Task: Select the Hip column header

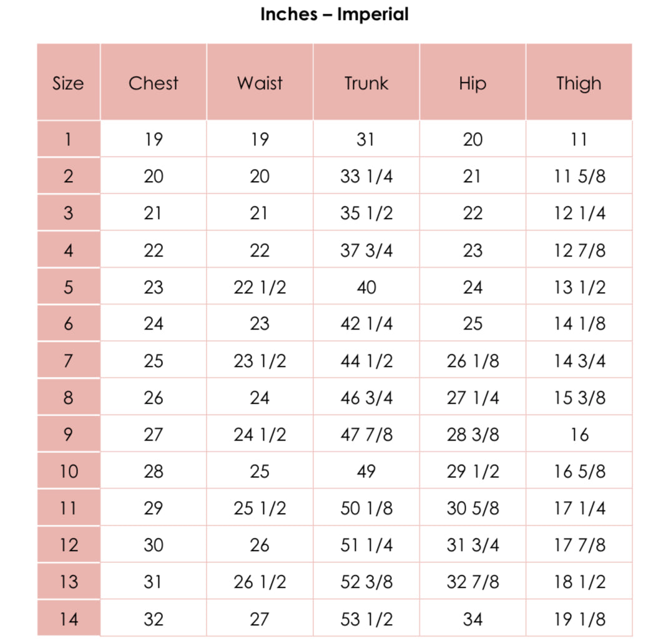Action: pos(473,84)
